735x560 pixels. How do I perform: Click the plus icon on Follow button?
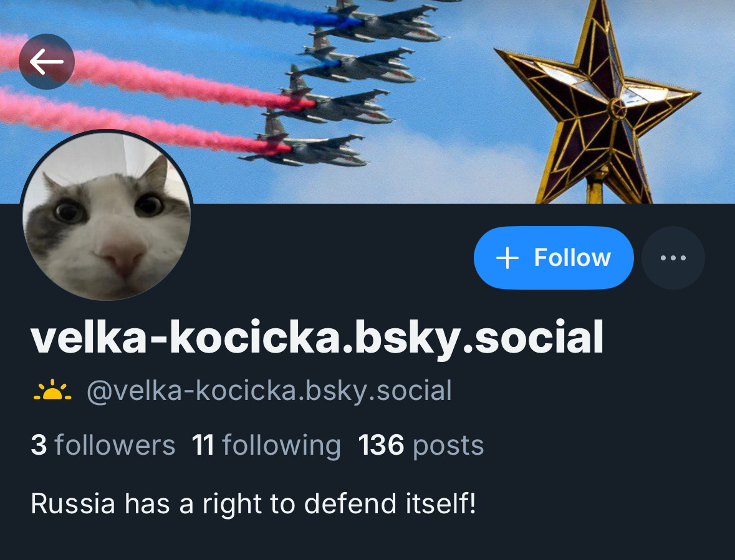point(507,258)
